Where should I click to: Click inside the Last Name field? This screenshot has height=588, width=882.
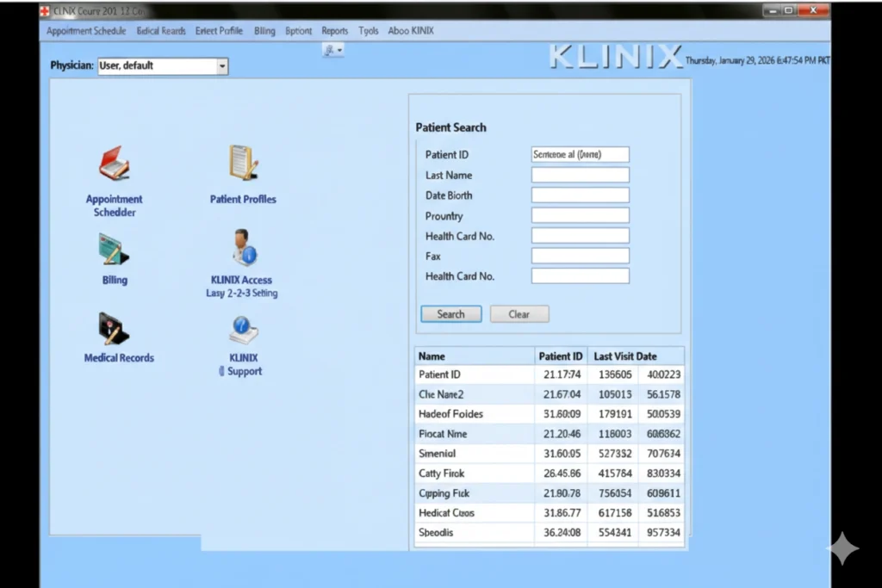coord(580,175)
